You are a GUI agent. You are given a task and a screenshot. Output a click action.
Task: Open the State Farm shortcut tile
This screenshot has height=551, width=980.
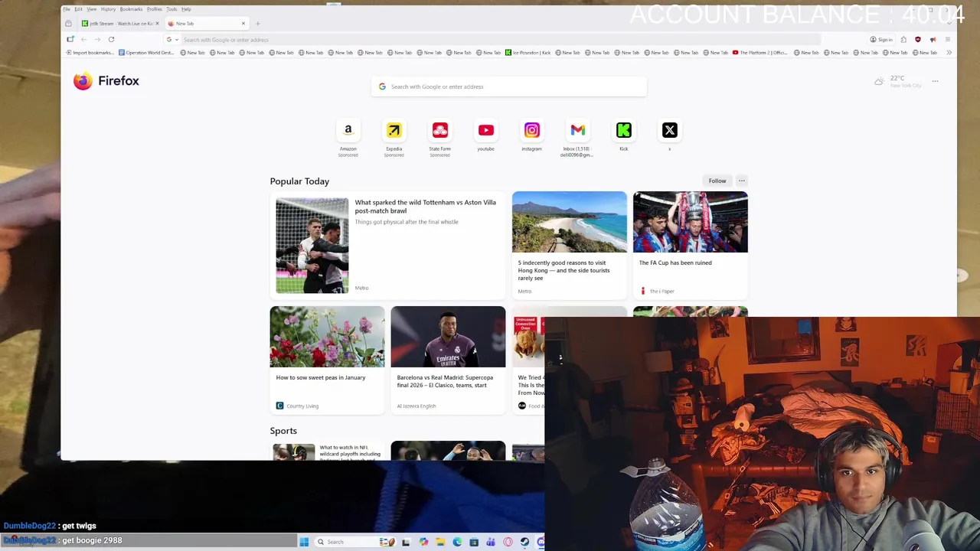pyautogui.click(x=439, y=131)
